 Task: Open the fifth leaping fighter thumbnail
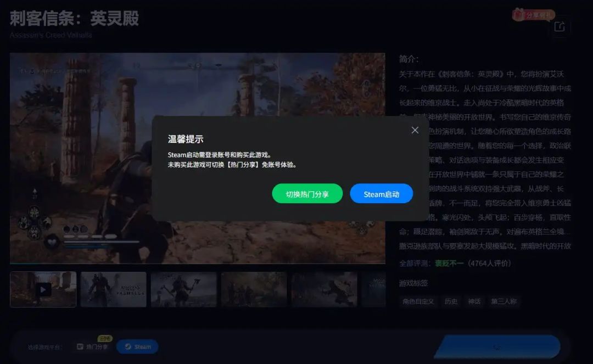point(325,289)
